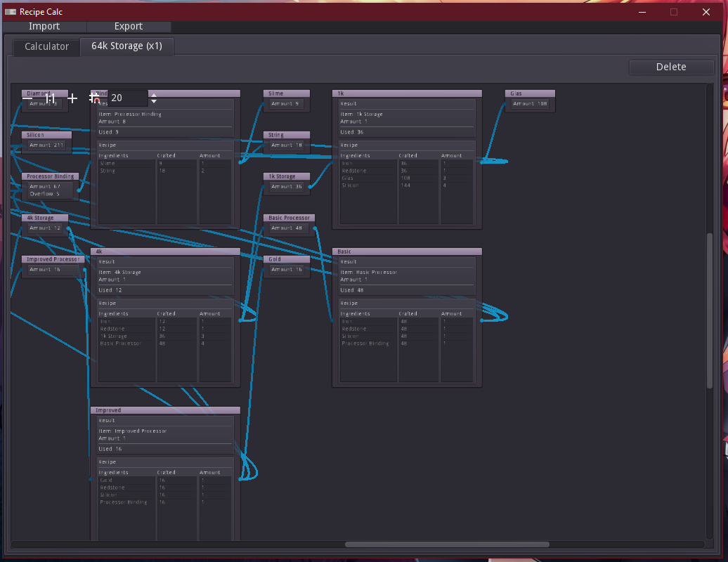Click the snap distance field showing 20

click(126, 98)
